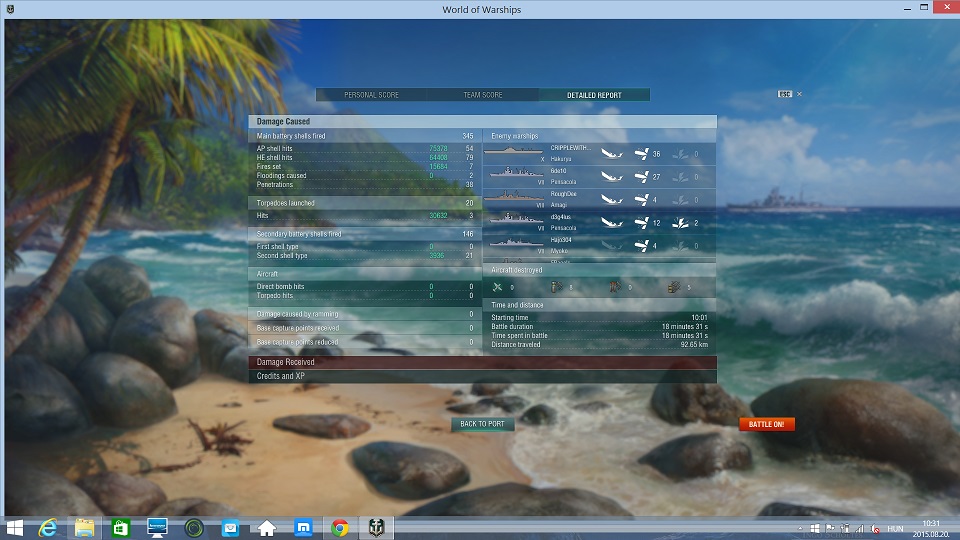960x540 pixels.
Task: Click the Second shell type row
Action: (365, 256)
